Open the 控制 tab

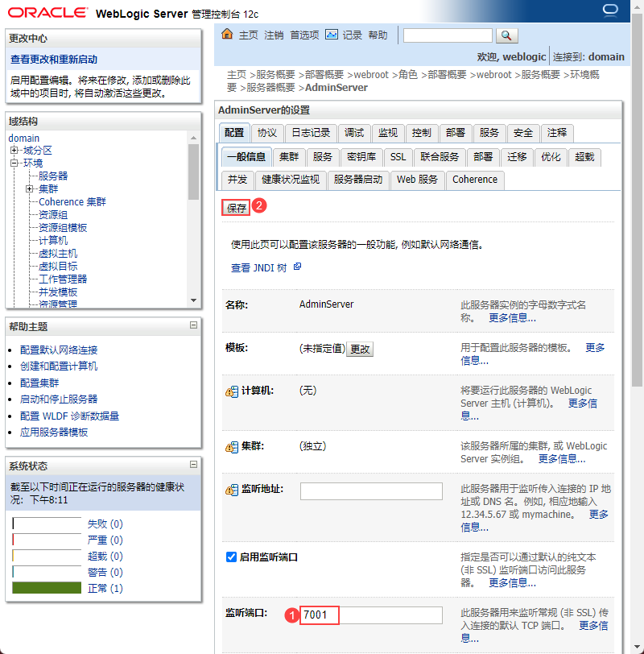[x=422, y=133]
